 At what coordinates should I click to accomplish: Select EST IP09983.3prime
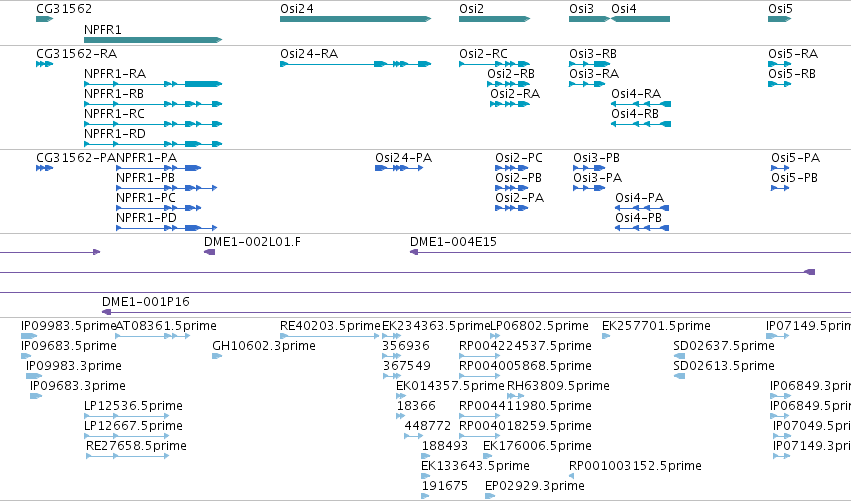click(34, 376)
